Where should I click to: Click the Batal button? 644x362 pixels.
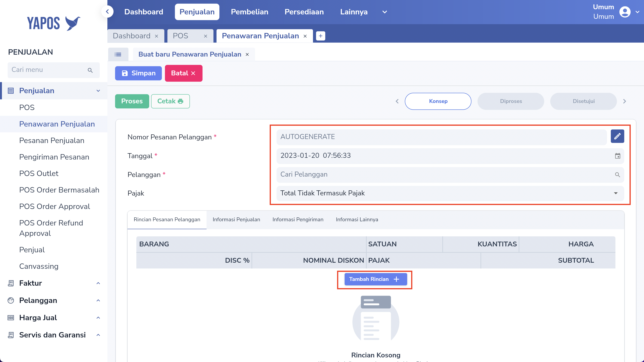pos(184,73)
